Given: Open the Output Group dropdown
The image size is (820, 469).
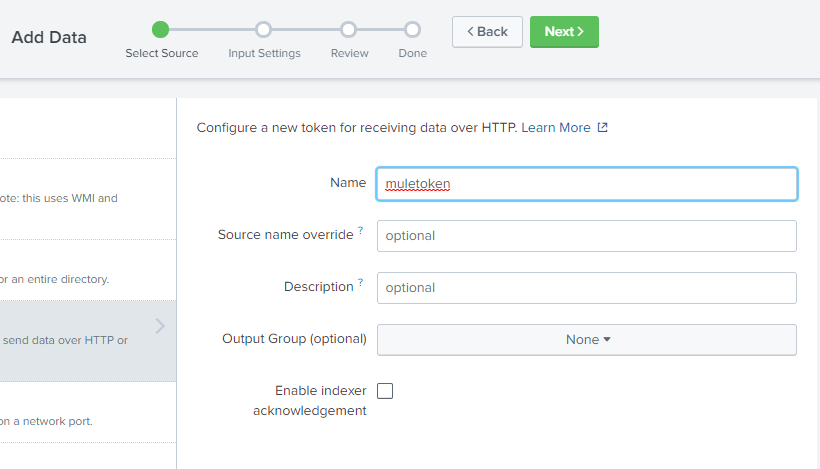Looking at the screenshot, I should click(x=586, y=340).
